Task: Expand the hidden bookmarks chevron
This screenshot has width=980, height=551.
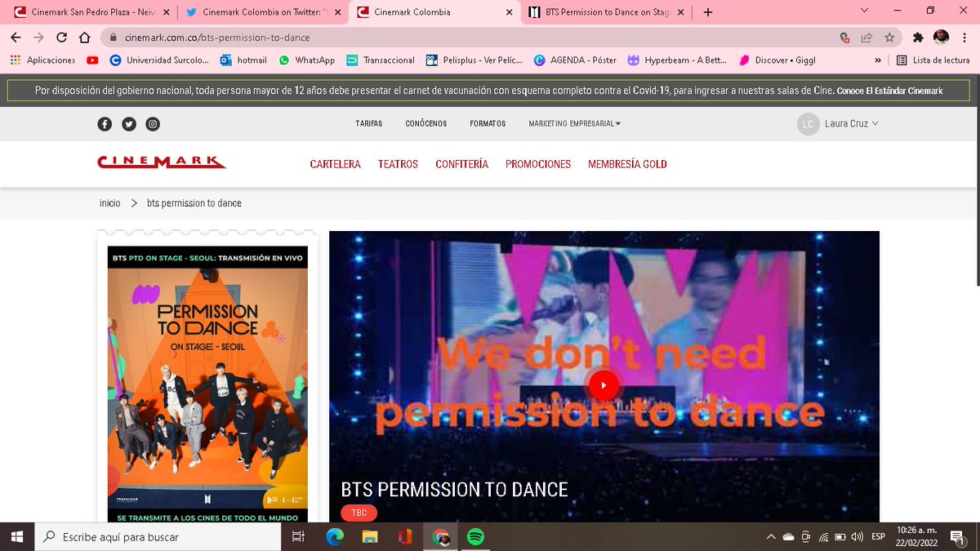Action: pyautogui.click(x=878, y=60)
